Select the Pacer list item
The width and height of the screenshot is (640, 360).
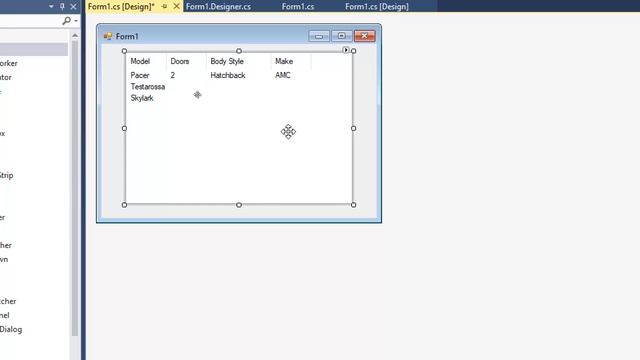pyautogui.click(x=140, y=75)
